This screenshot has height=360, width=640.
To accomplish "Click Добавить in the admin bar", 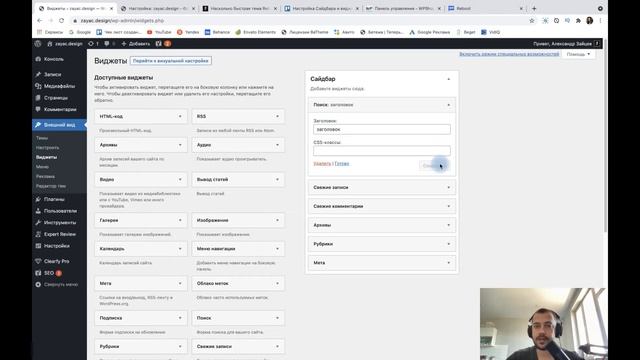I will (136, 44).
